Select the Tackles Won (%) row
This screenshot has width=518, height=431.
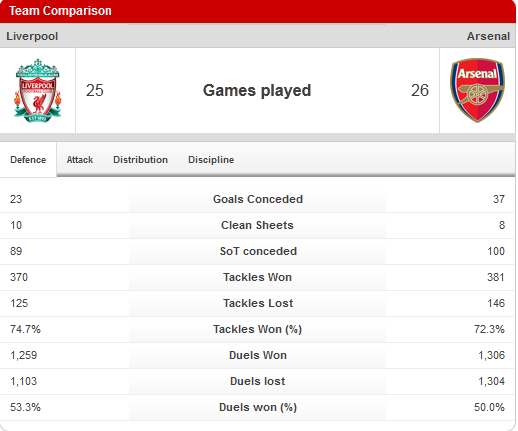257,329
